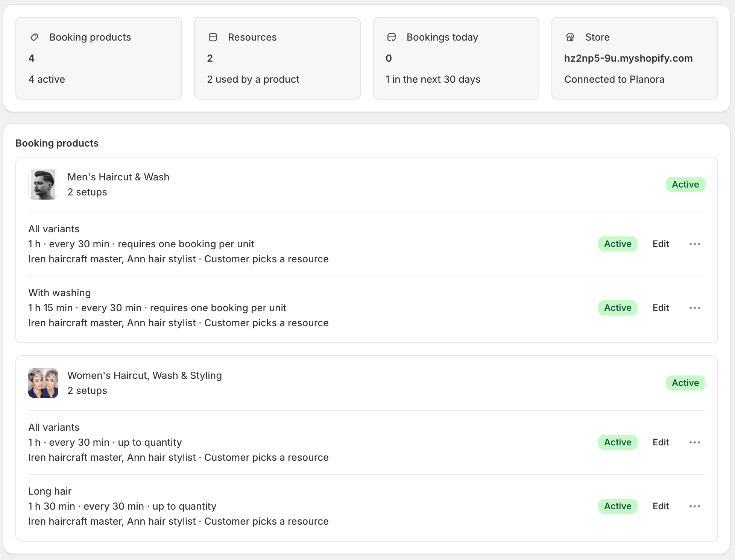Click the Store shop icon
This screenshot has height=560, width=735.
(570, 37)
